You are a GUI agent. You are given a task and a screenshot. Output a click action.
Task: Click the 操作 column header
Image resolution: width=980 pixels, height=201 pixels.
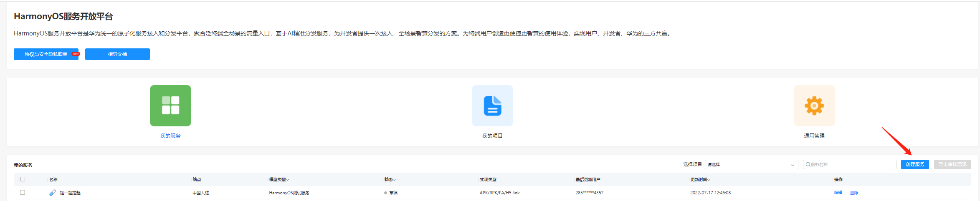tap(838, 180)
